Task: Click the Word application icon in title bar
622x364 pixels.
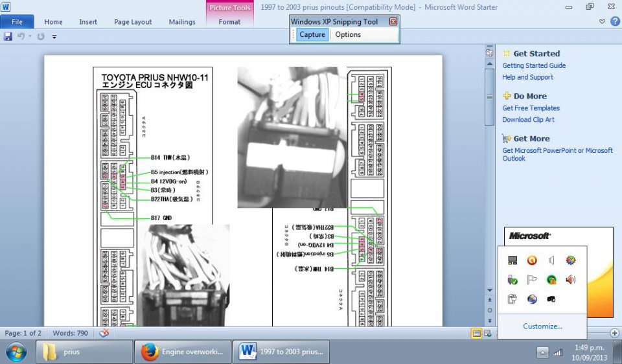Action: point(6,6)
